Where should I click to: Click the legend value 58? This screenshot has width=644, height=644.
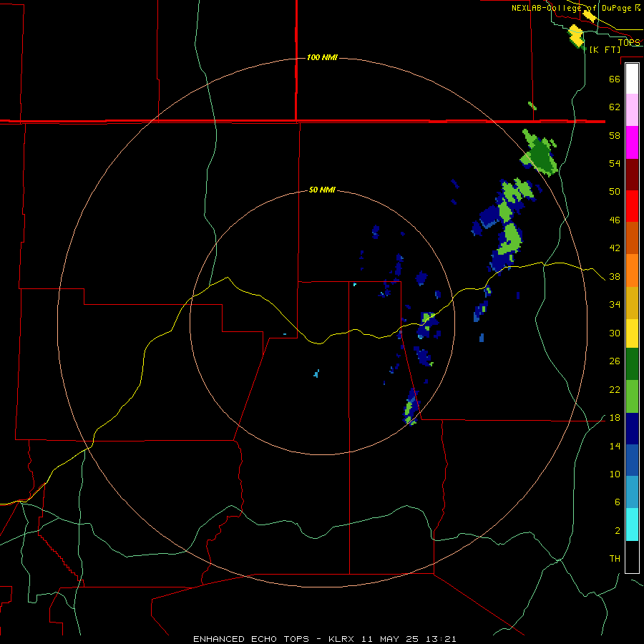tap(615, 135)
